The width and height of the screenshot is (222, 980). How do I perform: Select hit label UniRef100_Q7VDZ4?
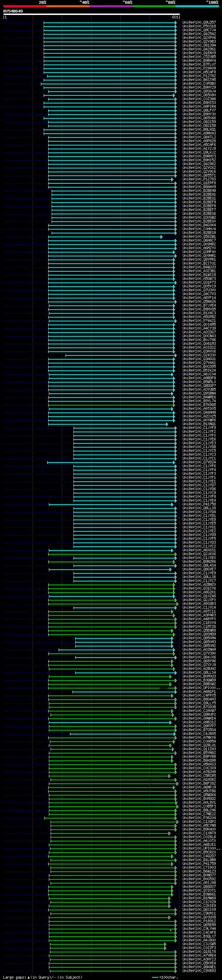[x=199, y=462]
